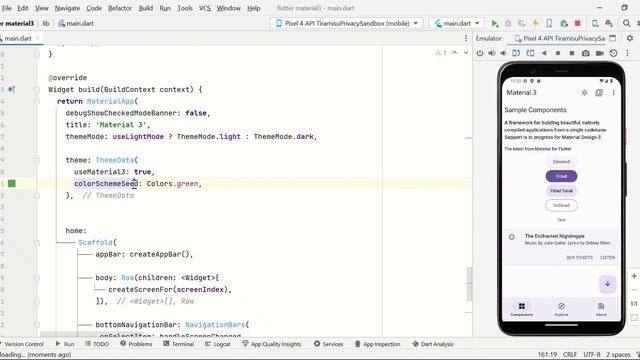Open Logcat tool window
Viewport: 640px width, 360px height.
pyautogui.click(x=218, y=344)
